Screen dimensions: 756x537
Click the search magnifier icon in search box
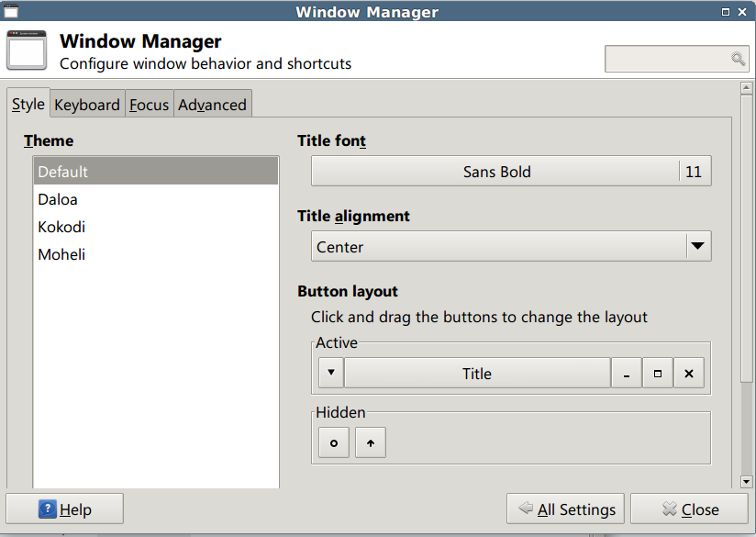(738, 60)
